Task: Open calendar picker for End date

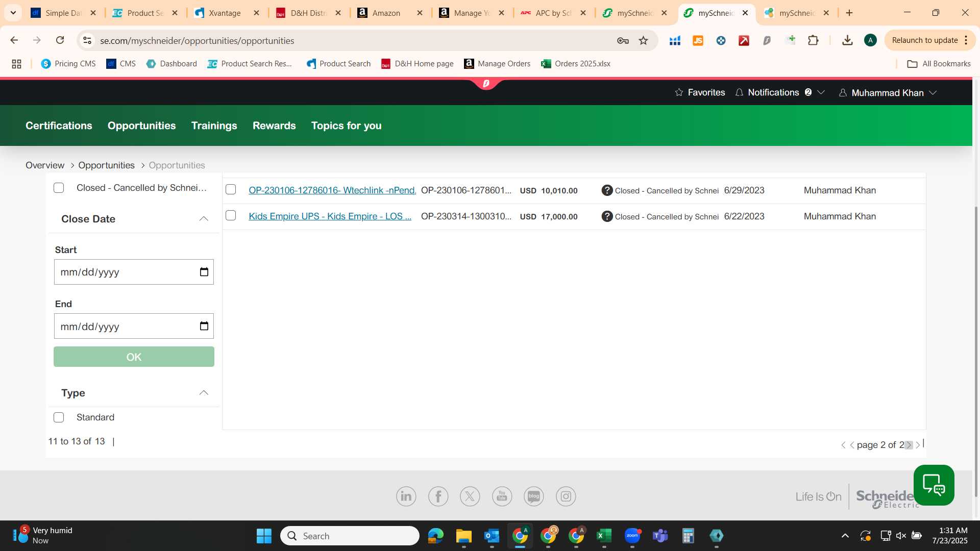Action: pyautogui.click(x=204, y=326)
